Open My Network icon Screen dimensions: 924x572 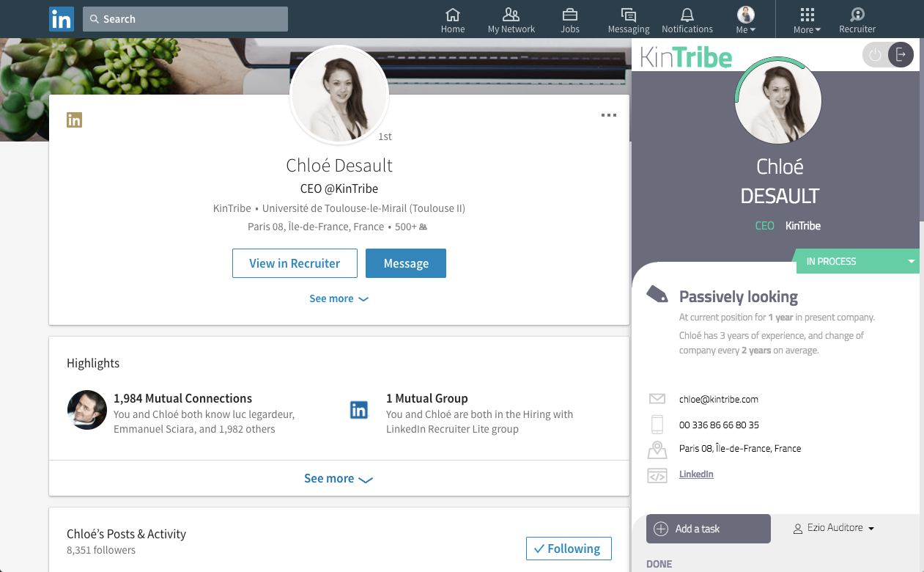511,15
